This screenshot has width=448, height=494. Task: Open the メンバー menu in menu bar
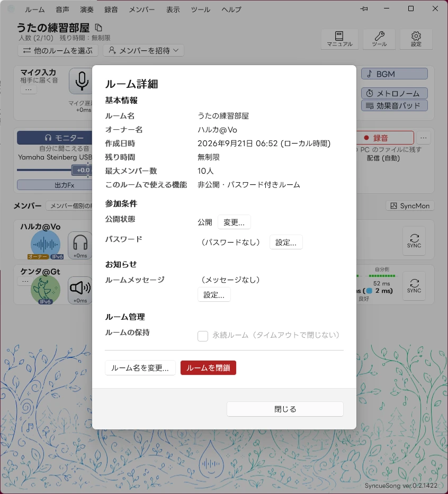coord(142,10)
